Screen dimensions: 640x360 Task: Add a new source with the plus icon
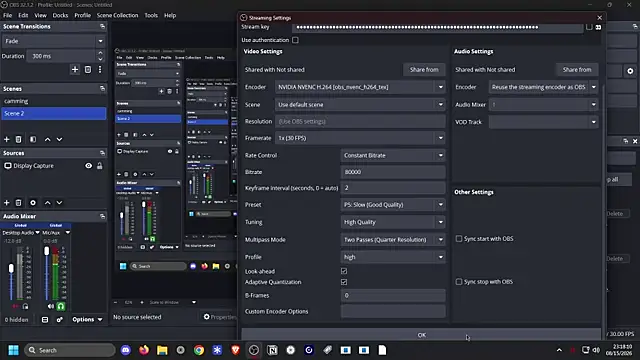[x=7, y=202]
